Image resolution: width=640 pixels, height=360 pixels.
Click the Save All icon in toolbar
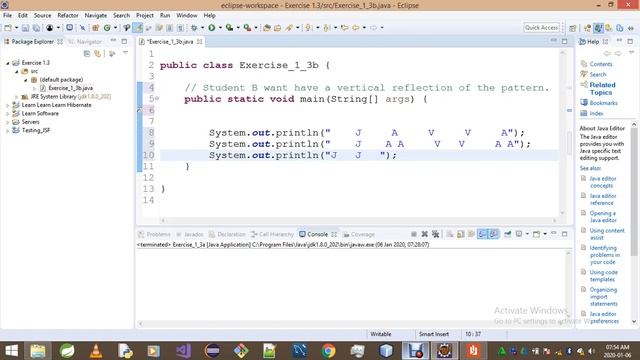click(36, 28)
